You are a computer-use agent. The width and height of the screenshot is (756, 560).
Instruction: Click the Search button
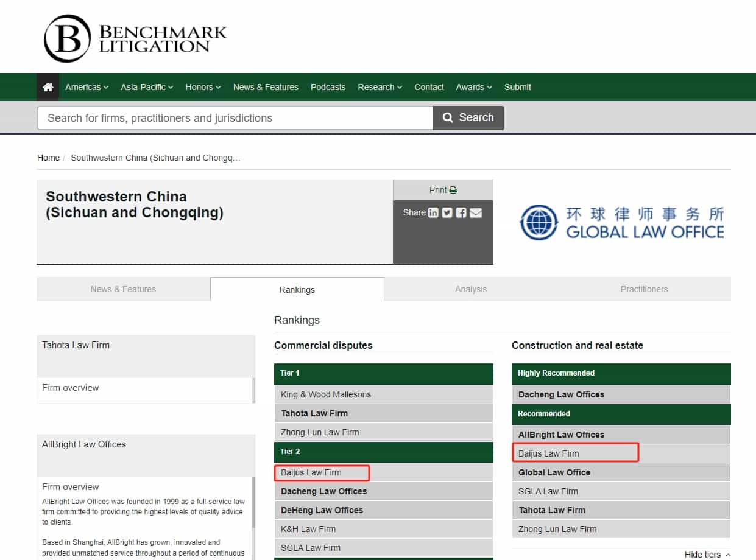468,117
